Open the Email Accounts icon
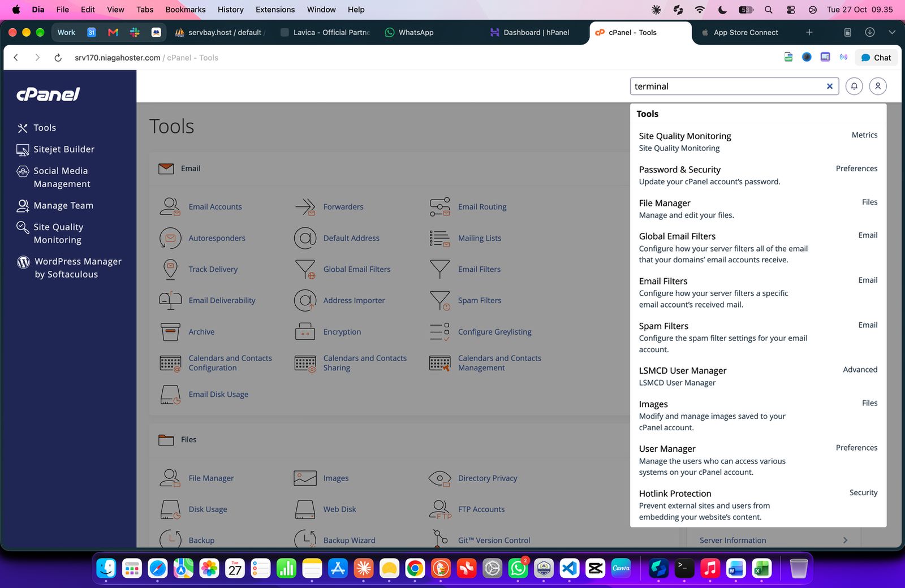Image resolution: width=905 pixels, height=588 pixels. tap(170, 207)
